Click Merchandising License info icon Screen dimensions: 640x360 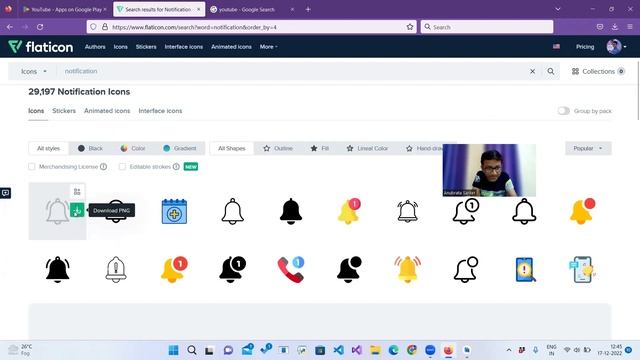(x=104, y=167)
